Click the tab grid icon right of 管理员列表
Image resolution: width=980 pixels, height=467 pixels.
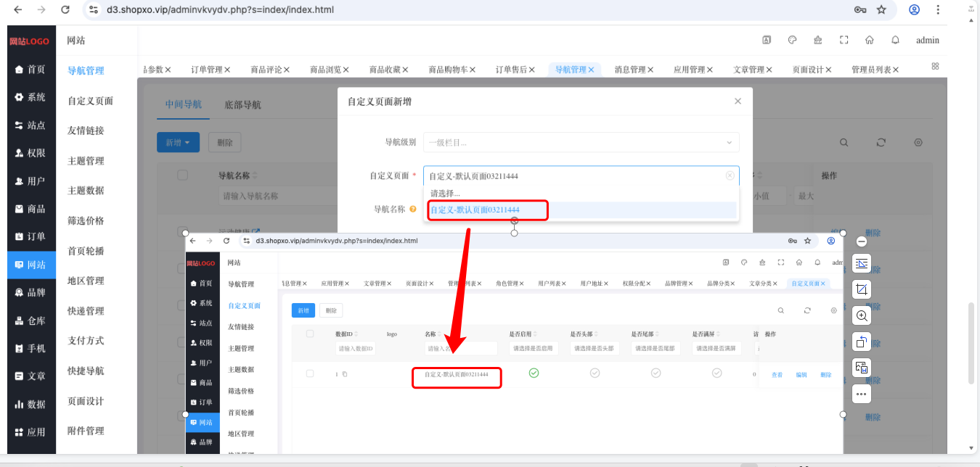[x=935, y=66]
